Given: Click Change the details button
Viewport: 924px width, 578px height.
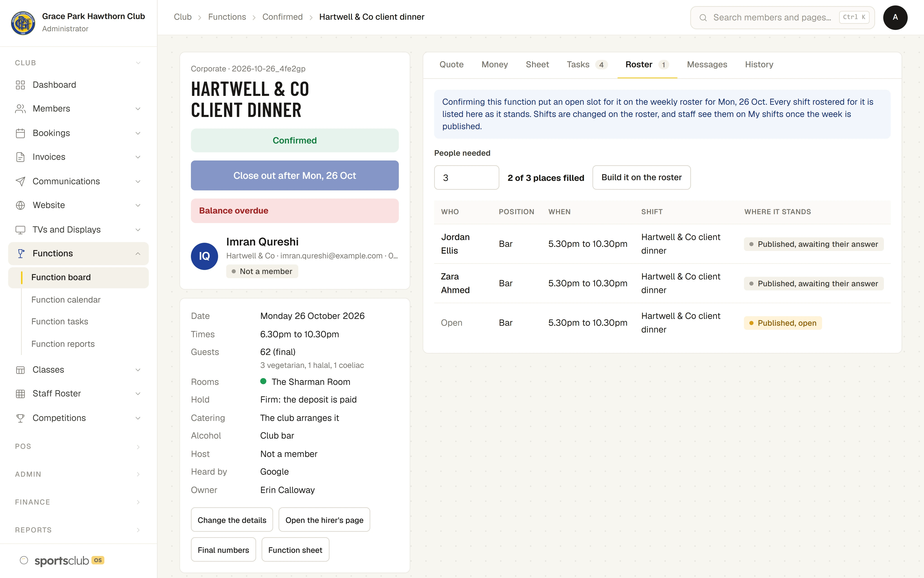Looking at the screenshot, I should (x=232, y=520).
